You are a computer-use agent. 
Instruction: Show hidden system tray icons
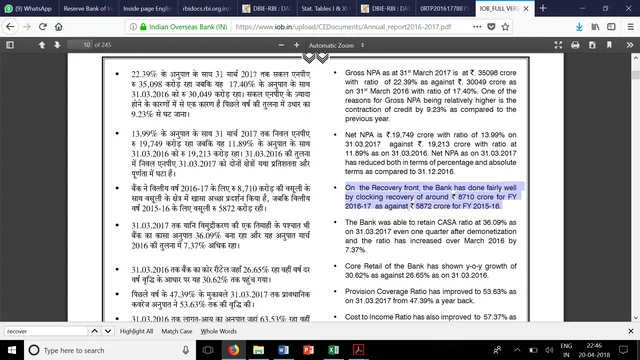click(517, 350)
